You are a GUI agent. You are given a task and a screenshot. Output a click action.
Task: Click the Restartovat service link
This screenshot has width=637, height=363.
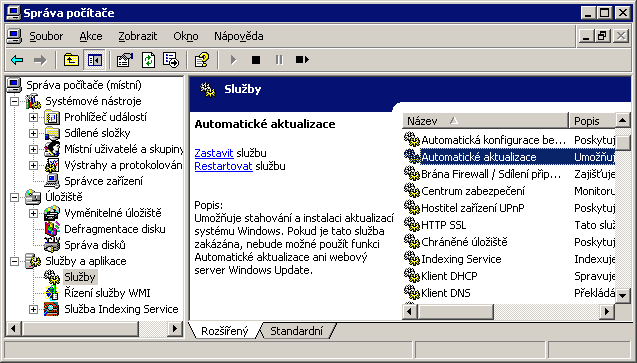pyautogui.click(x=223, y=166)
